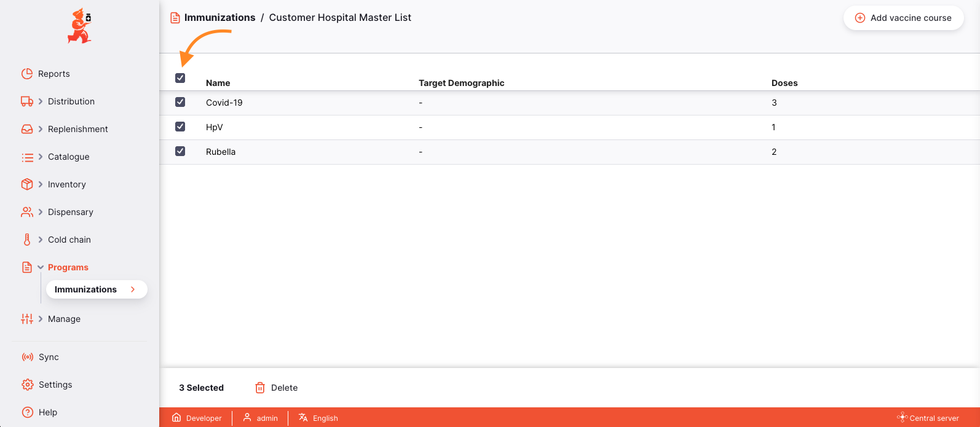Click the Distribution truck icon
The image size is (980, 427).
click(x=27, y=101)
